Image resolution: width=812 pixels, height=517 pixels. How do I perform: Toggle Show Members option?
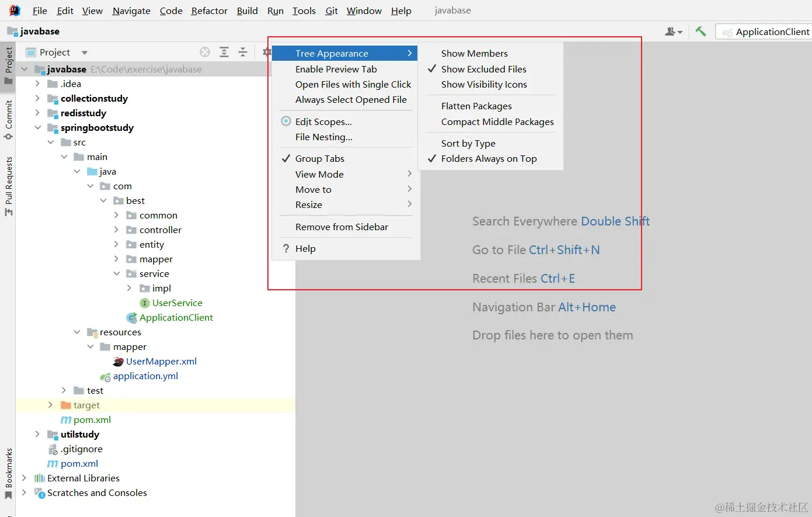(x=490, y=53)
